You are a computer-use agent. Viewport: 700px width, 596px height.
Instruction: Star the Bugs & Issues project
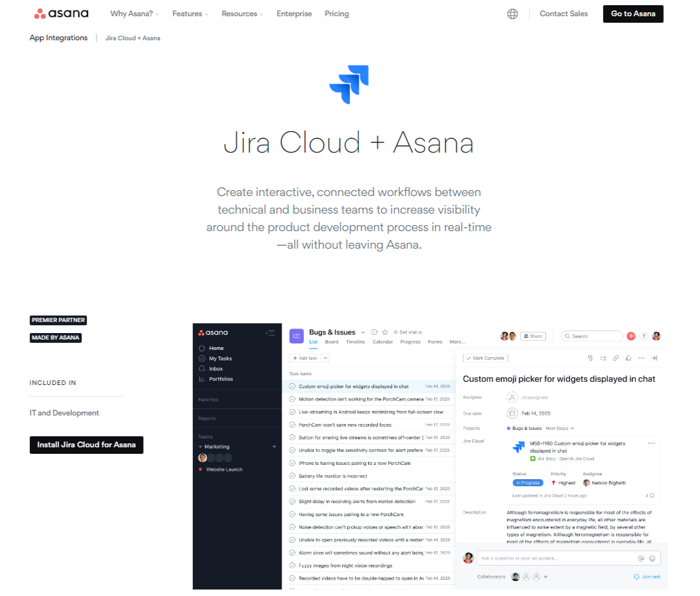coord(386,332)
